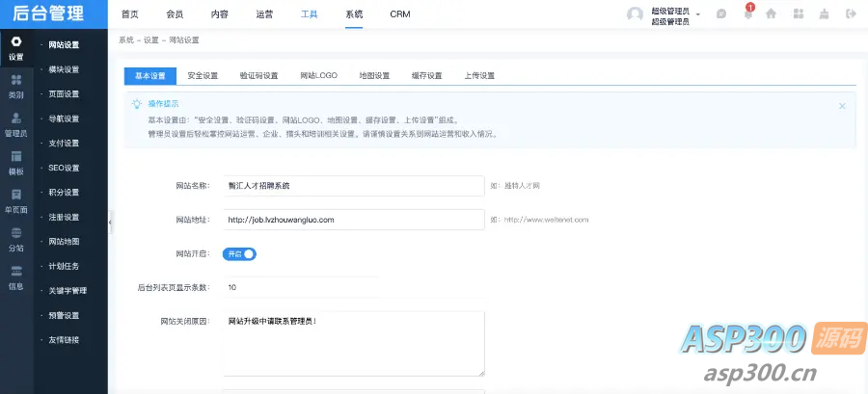Open the 网站LOGO settings tab

pyautogui.click(x=317, y=76)
